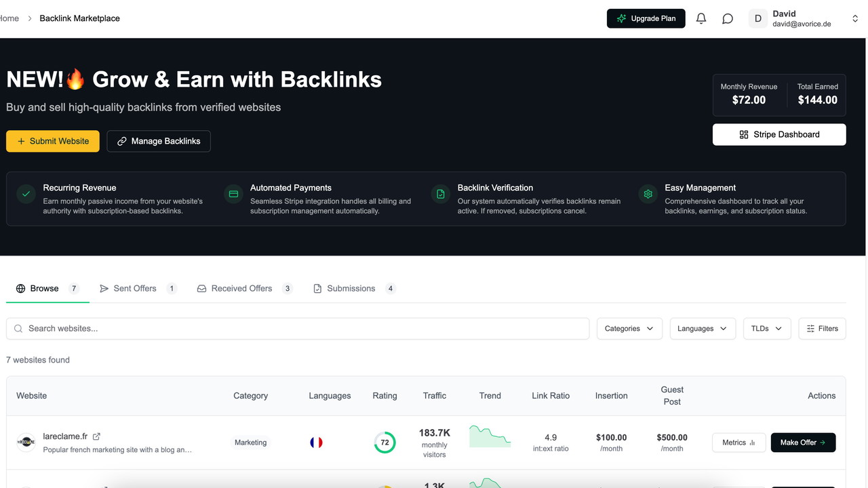This screenshot has height=488, width=868.
Task: Focus the Search websites input field
Action: [x=298, y=329]
